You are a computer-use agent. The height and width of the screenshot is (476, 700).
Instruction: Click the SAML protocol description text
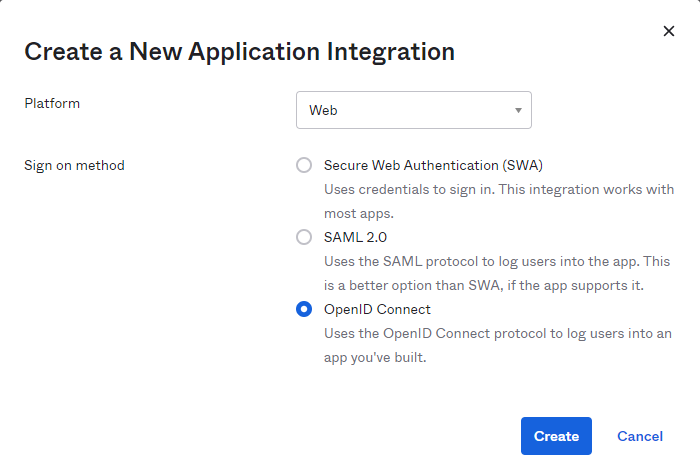[497, 273]
